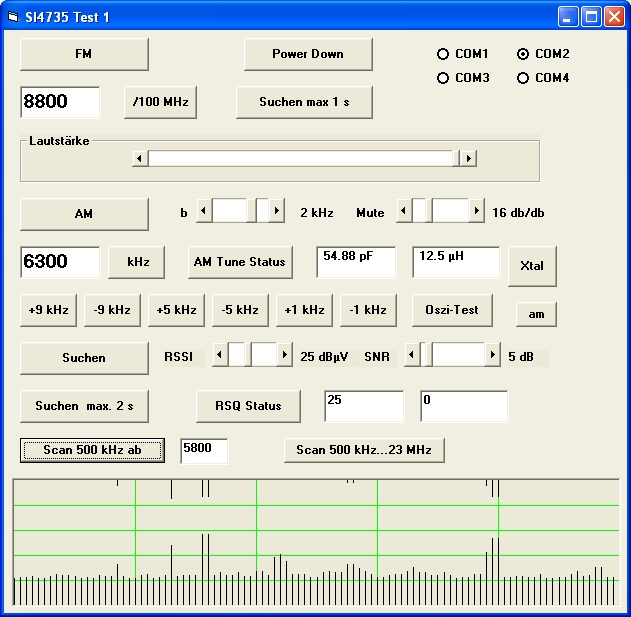Screen dimensions: 631x617
Task: Click the RSQ Status button
Action: [248, 405]
